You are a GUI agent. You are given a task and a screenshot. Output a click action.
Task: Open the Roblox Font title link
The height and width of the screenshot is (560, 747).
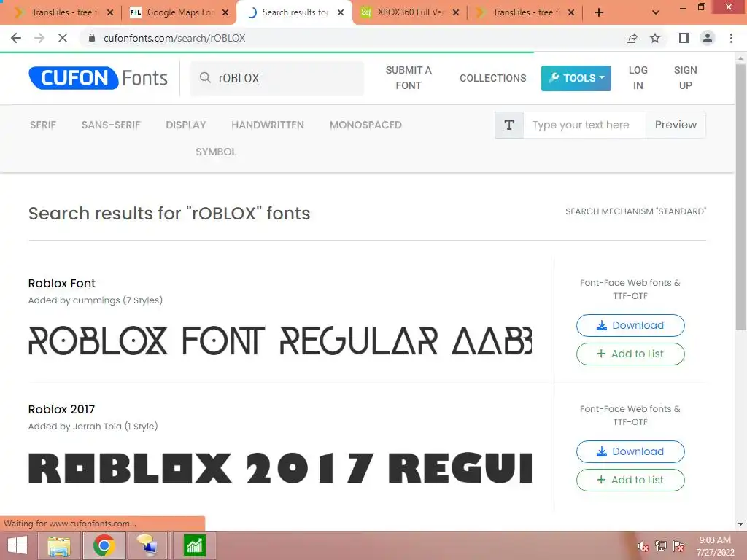(x=62, y=284)
